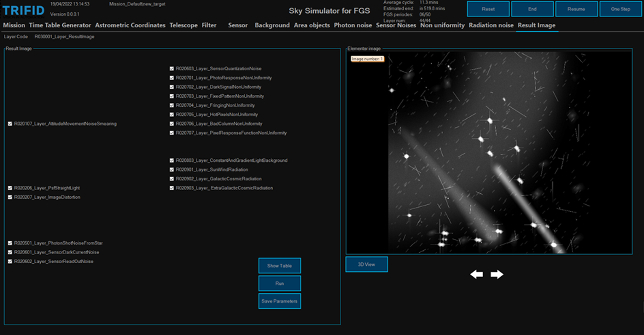Toggle R020903_Layer_ExtraGalacticCosmicRadiation checkbox
This screenshot has height=335, width=644.
pyautogui.click(x=172, y=188)
